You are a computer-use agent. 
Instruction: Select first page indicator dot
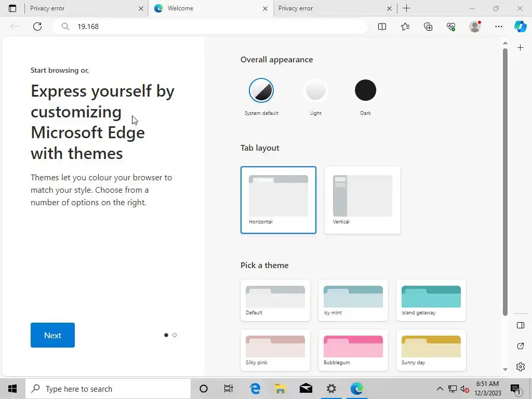(x=166, y=335)
